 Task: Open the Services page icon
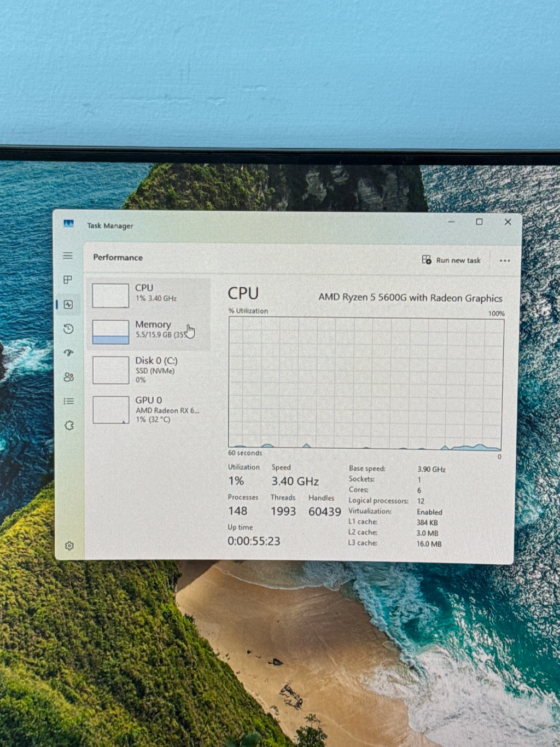click(x=69, y=425)
